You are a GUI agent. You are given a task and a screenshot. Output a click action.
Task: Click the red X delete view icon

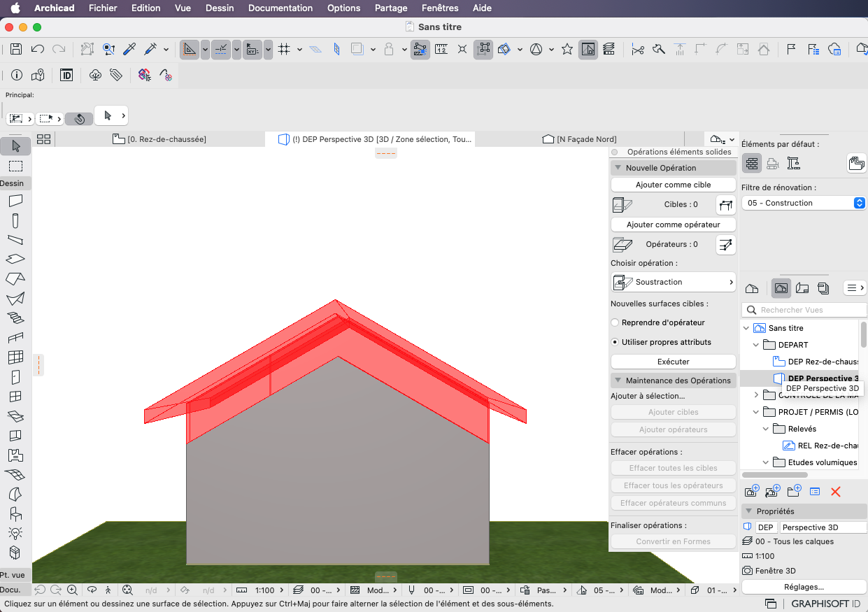(835, 492)
